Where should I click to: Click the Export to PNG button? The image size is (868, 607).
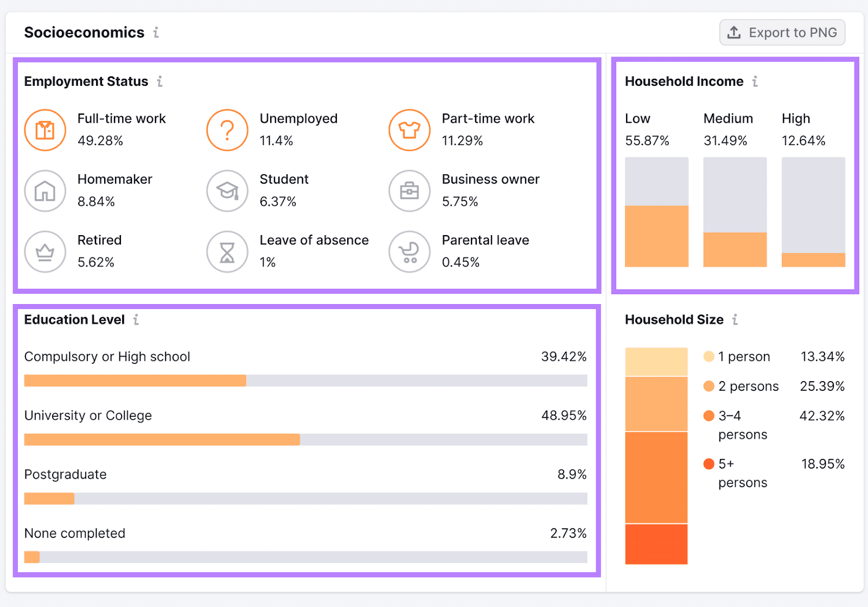point(782,32)
